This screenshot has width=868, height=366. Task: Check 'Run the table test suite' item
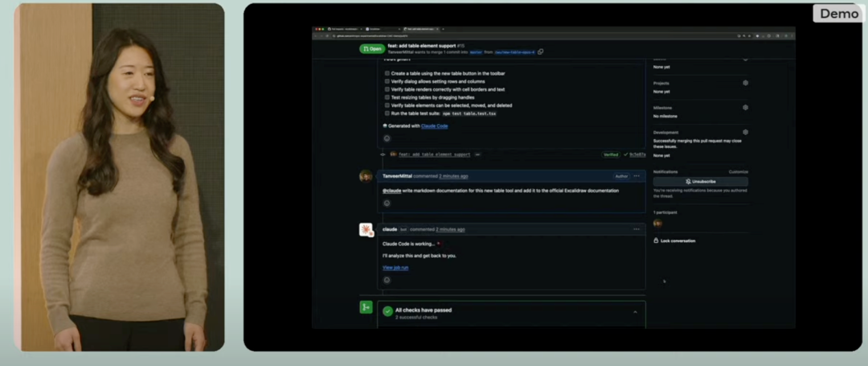coord(387,113)
